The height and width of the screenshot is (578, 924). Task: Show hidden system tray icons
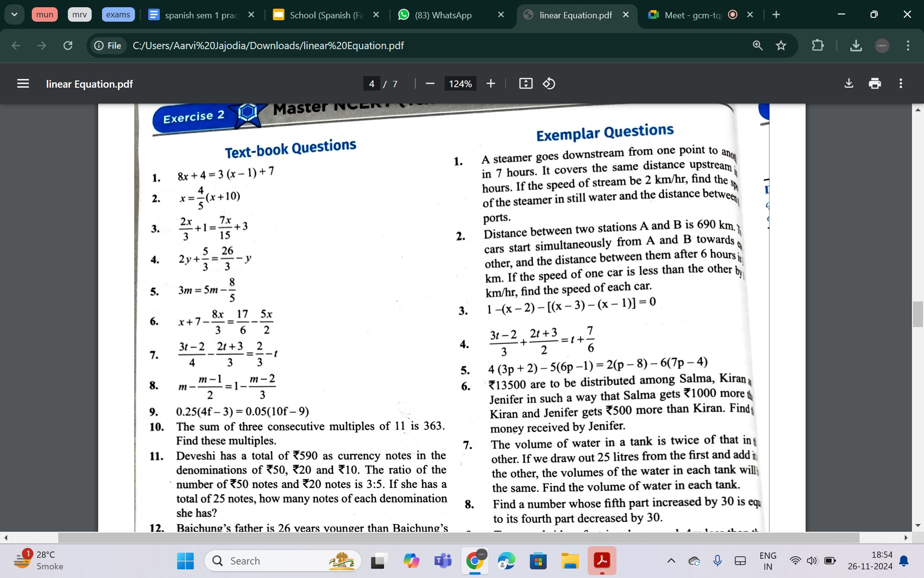(671, 561)
